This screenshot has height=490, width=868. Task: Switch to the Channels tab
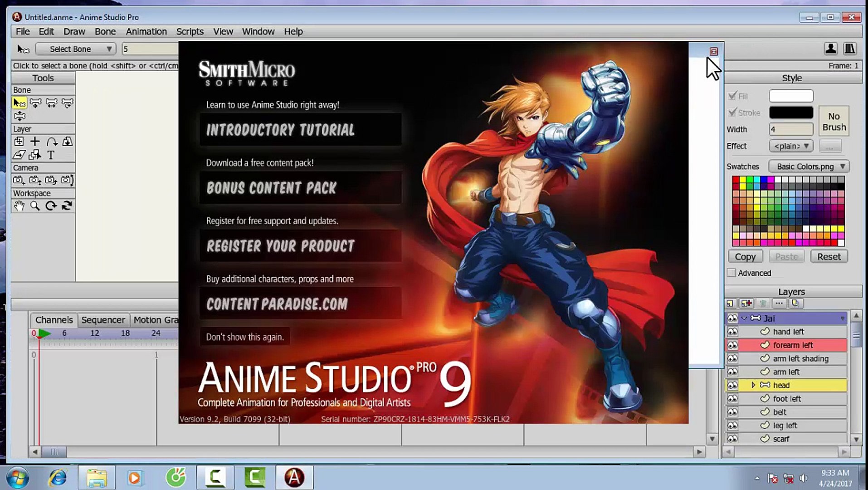click(x=54, y=320)
